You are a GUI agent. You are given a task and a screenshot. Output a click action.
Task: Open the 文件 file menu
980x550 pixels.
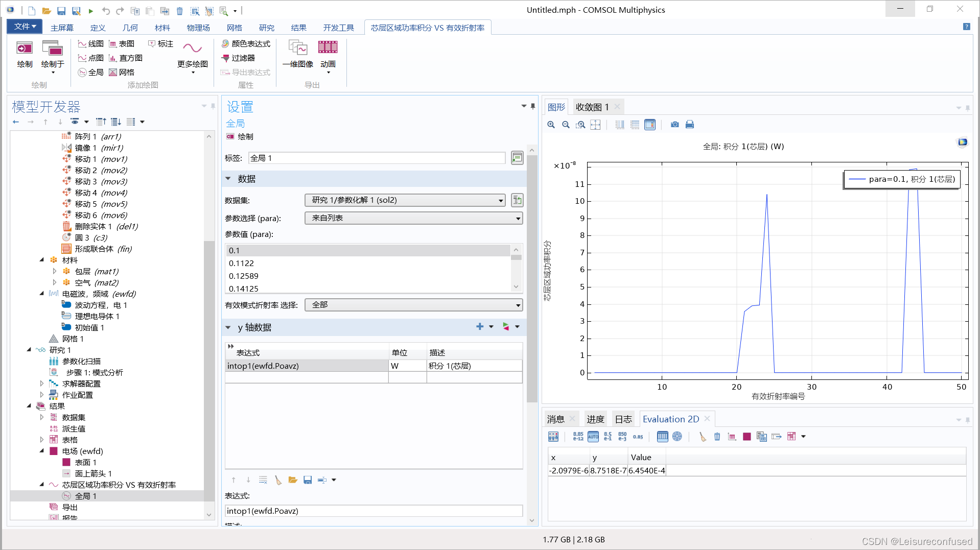click(25, 27)
